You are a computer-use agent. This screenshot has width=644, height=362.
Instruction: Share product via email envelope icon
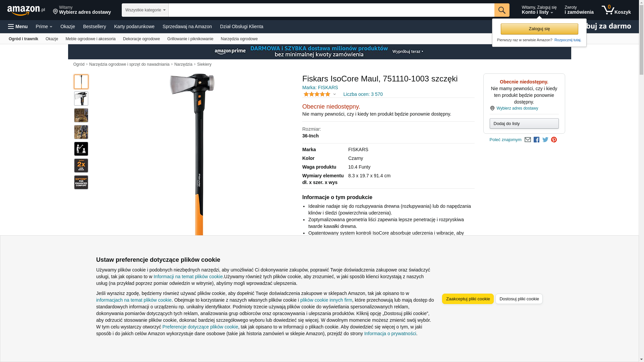coord(528,140)
